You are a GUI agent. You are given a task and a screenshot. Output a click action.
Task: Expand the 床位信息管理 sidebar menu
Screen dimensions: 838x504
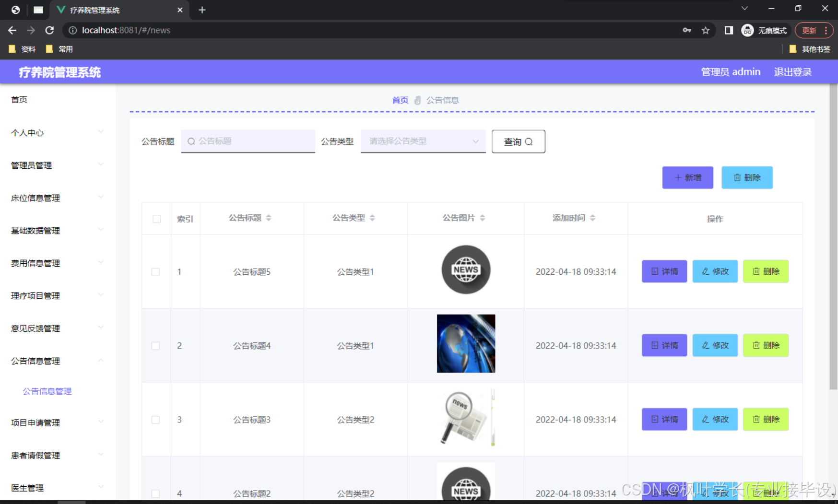tap(58, 198)
